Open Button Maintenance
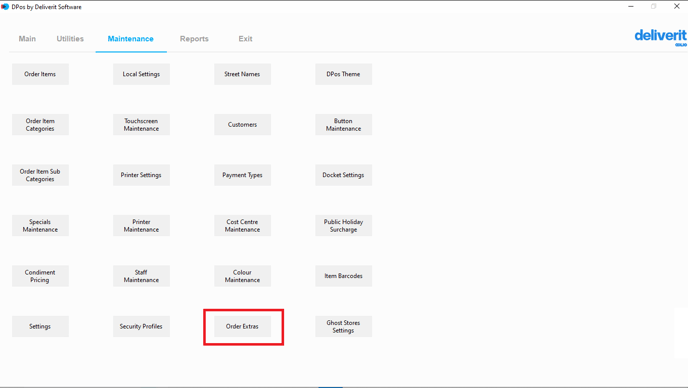The height and width of the screenshot is (388, 688). (343, 125)
